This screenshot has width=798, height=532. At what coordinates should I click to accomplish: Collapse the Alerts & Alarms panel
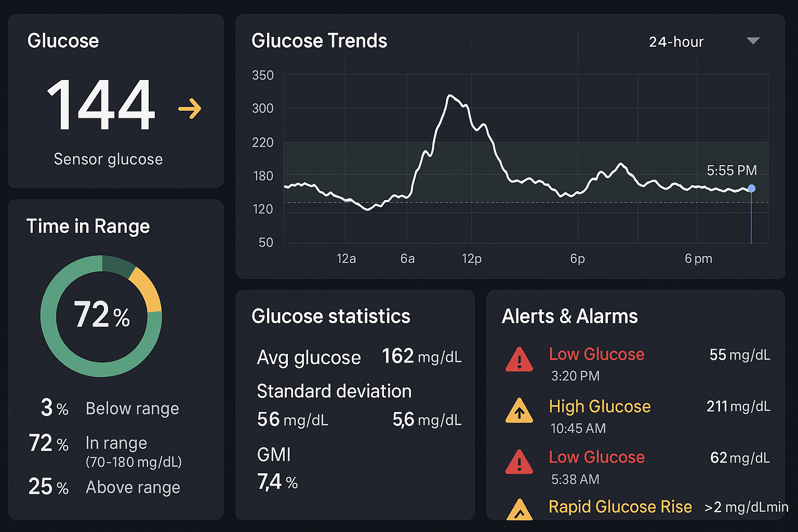click(x=569, y=316)
